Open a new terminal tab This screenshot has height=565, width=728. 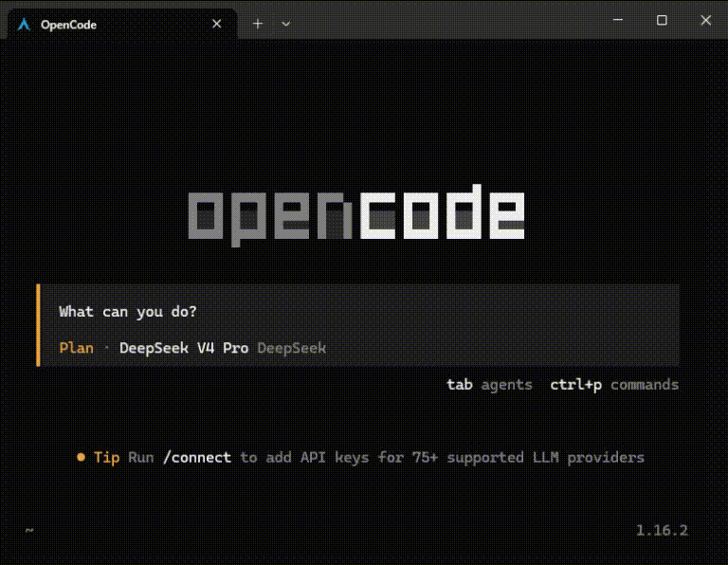coord(258,24)
